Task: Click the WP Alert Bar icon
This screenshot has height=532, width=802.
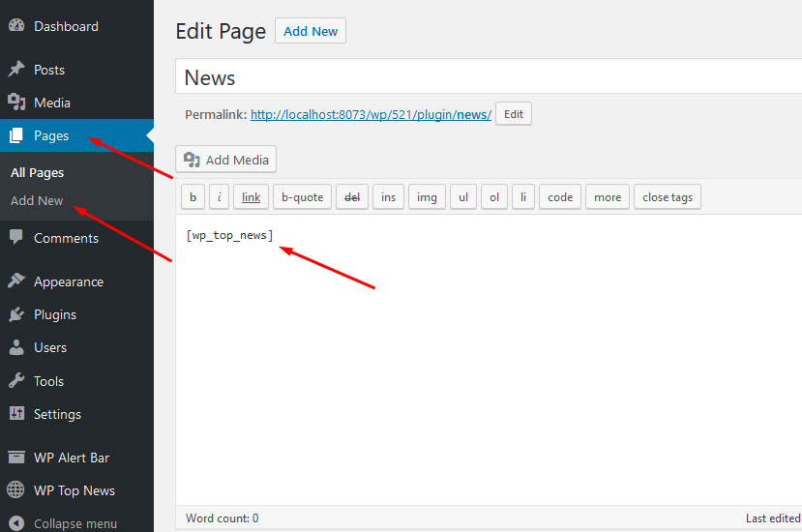Action: (x=16, y=458)
